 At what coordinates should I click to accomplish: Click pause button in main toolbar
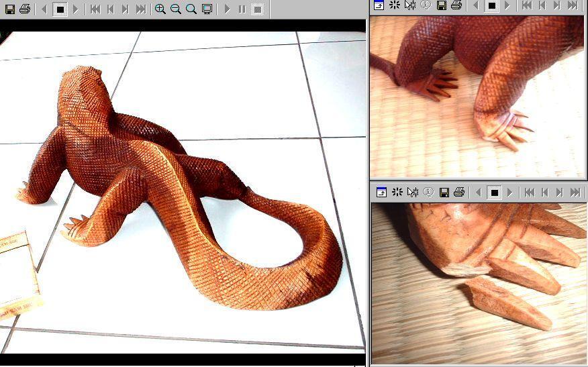click(x=242, y=9)
